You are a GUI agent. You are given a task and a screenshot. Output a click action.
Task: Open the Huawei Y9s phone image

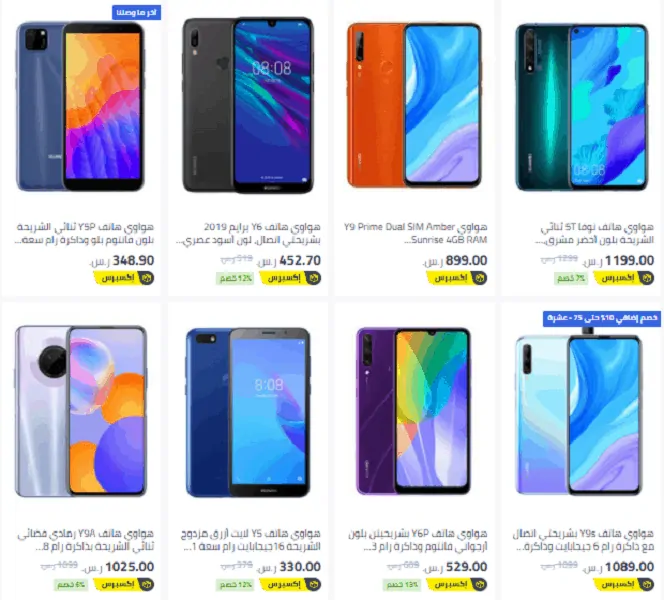pyautogui.click(x=578, y=411)
